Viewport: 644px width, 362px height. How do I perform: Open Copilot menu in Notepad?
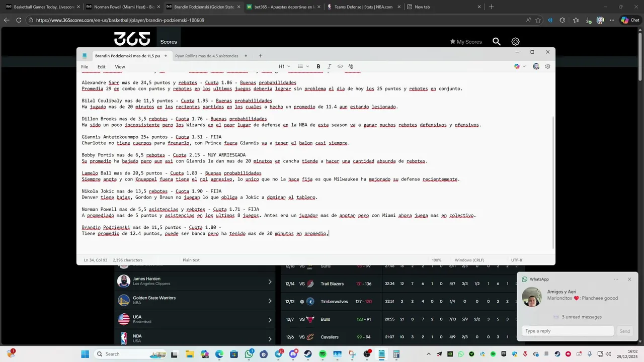[x=520, y=66]
